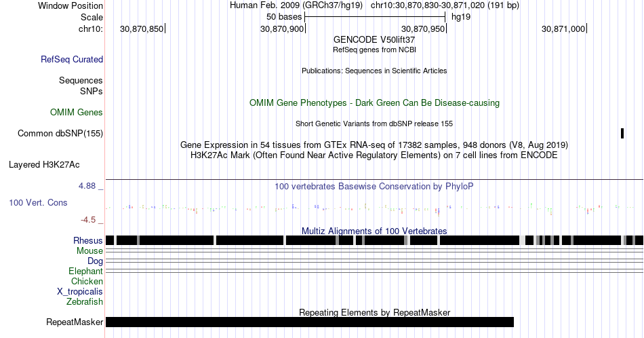Click the Rhesus alignment label
Image resolution: width=644 pixels, height=338 pixels.
coord(88,240)
